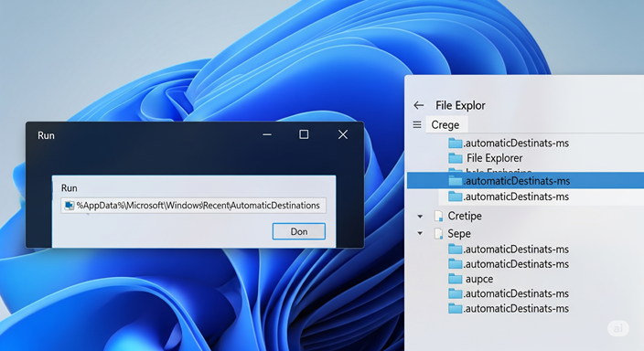Click the Run label above the path field
The height and width of the screenshot is (351, 644).
pos(69,188)
